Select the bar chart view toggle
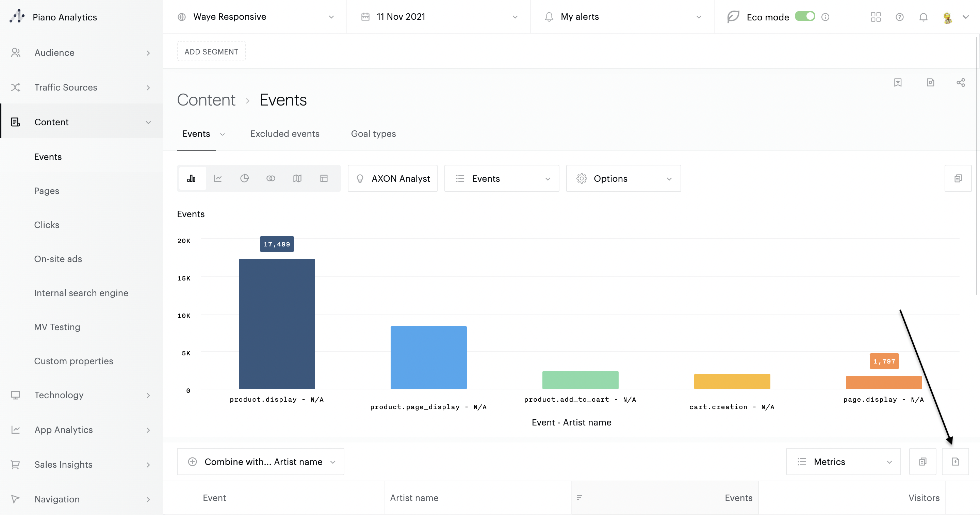The width and height of the screenshot is (980, 515). [191, 178]
